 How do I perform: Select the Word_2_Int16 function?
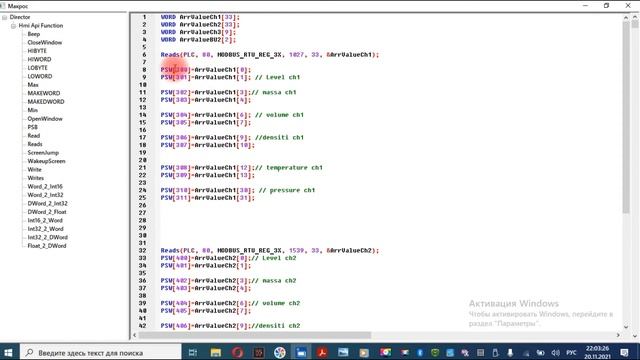(45, 187)
